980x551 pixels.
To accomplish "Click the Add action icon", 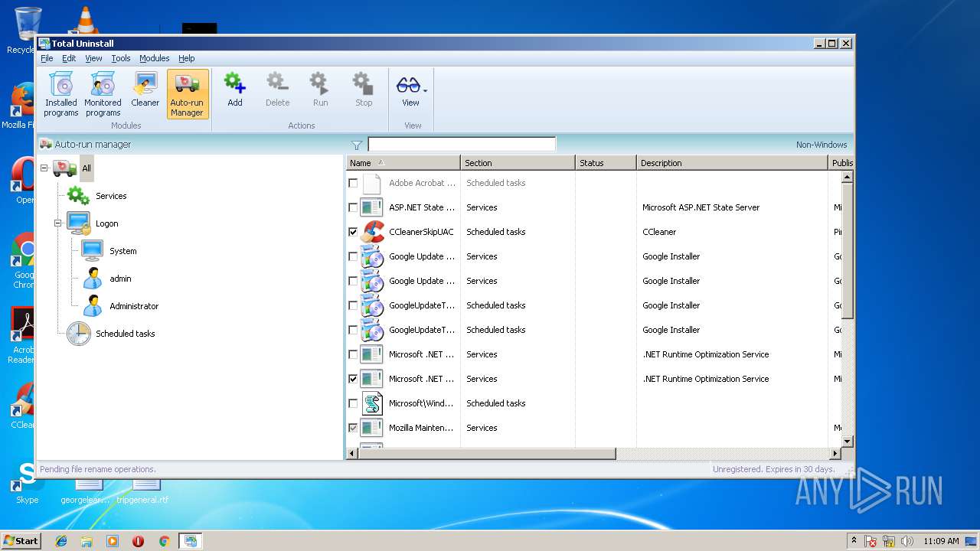I will coord(234,83).
